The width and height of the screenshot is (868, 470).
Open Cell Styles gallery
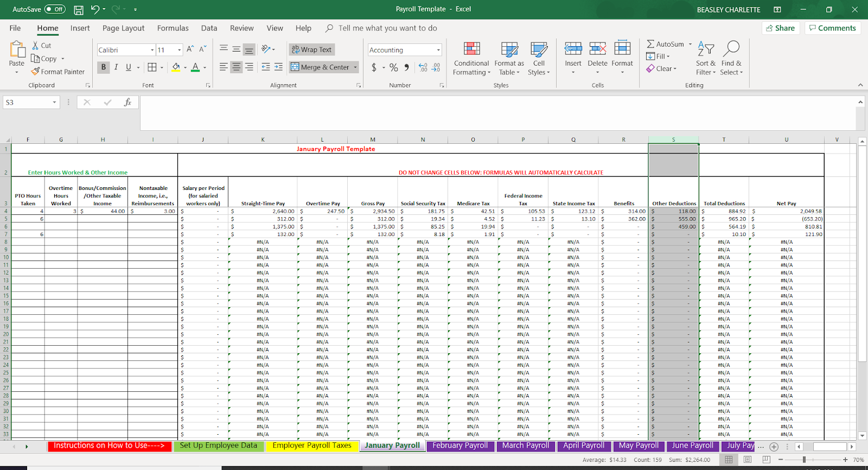click(x=539, y=58)
